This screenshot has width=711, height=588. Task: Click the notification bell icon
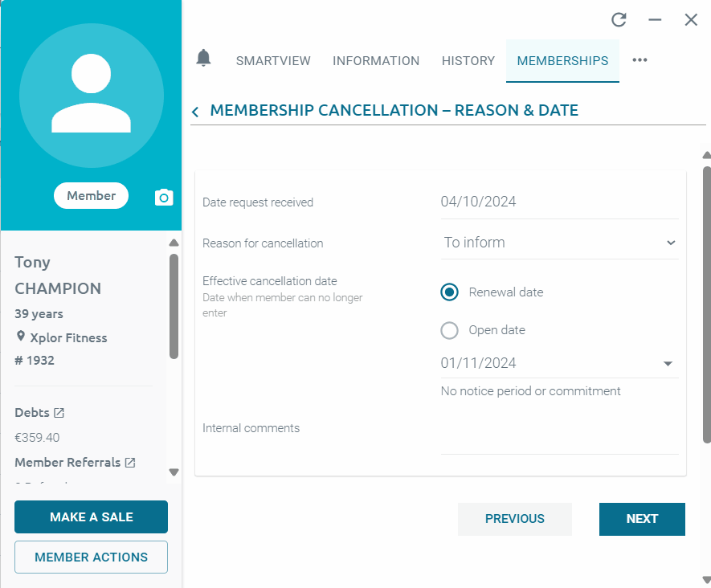(203, 58)
